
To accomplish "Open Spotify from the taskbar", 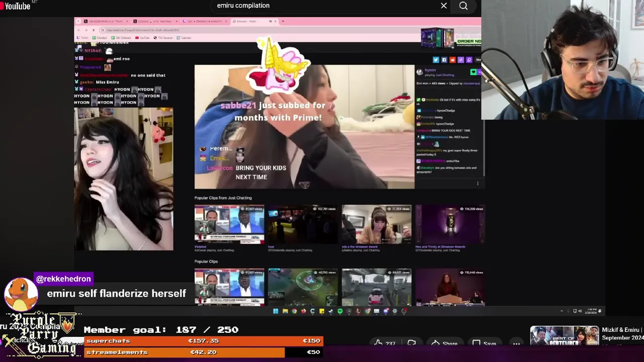I will (340, 311).
